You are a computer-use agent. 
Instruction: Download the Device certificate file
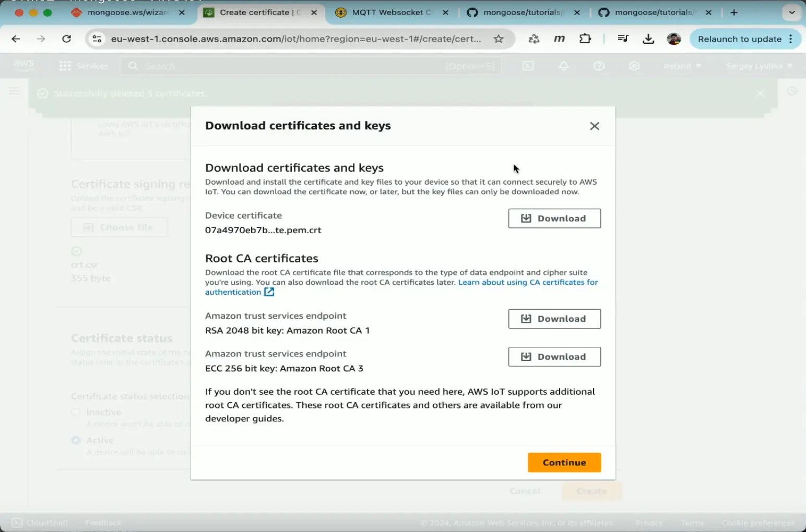pos(554,219)
